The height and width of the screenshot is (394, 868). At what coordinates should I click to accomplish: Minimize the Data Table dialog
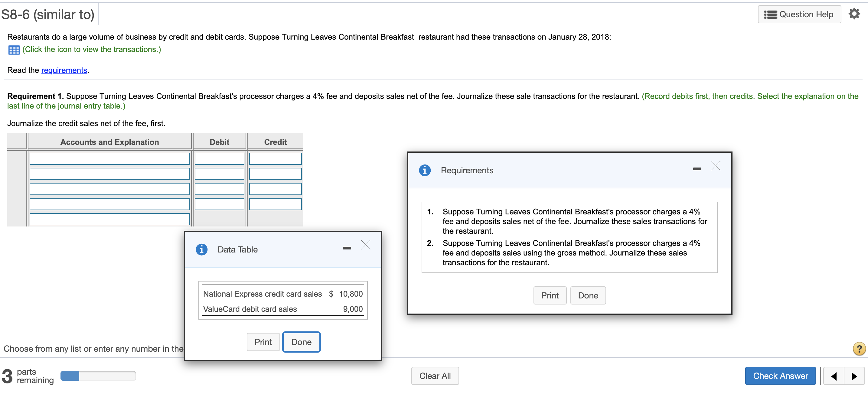click(347, 248)
